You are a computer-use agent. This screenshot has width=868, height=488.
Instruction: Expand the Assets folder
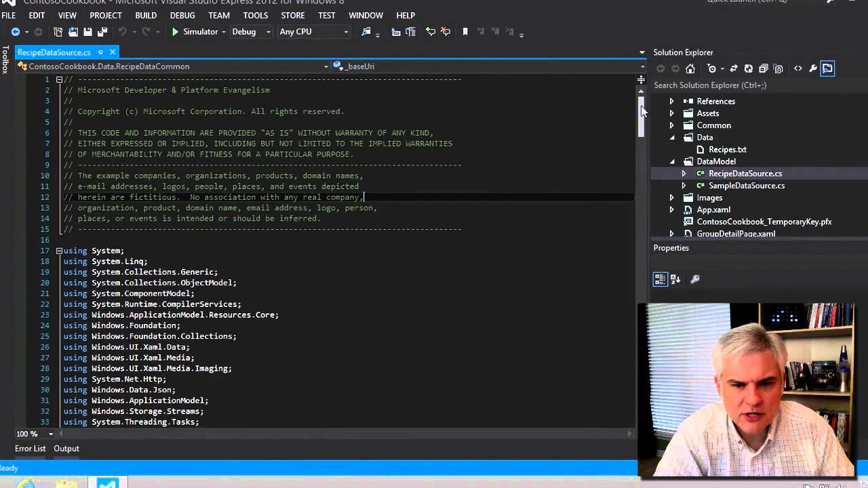pos(671,113)
